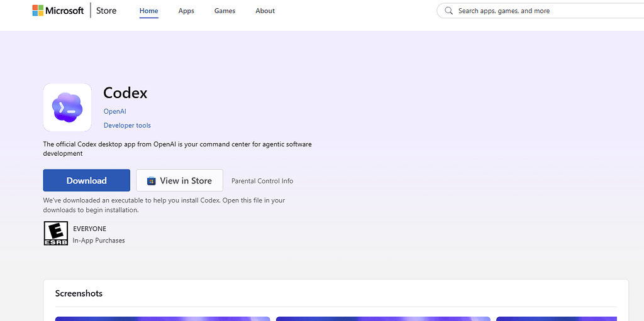The image size is (644, 321).
Task: Open the Home tab
Action: (x=148, y=11)
